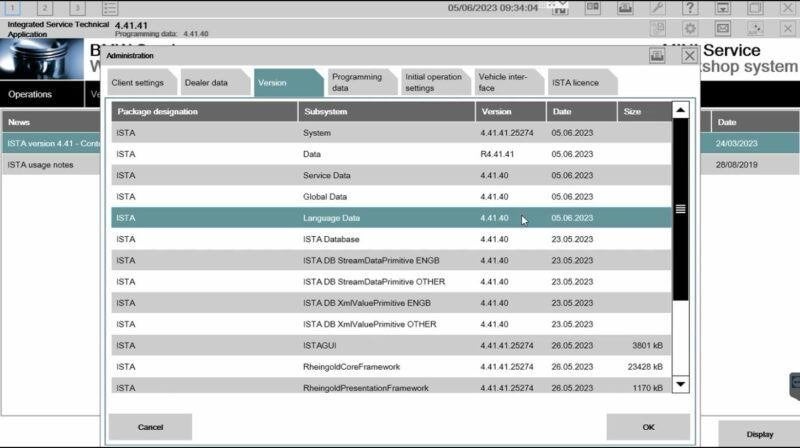Click Date column header in news list

coord(755,122)
